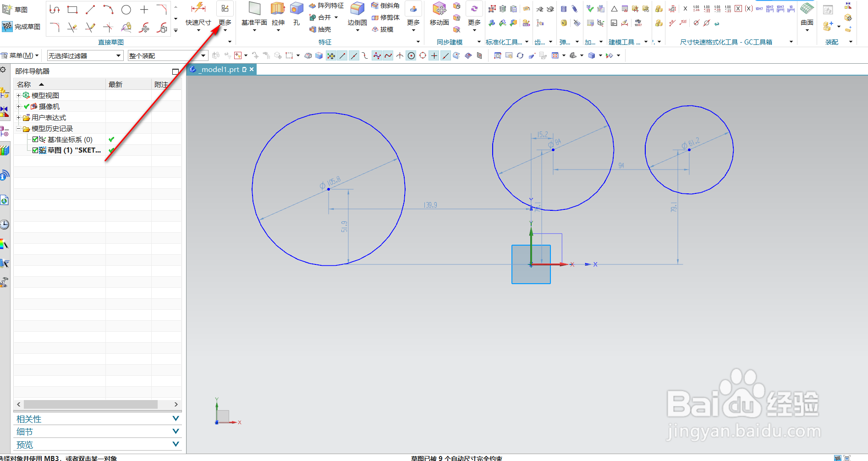Select the Quick Trim tool
The height and width of the screenshot is (461, 868).
pyautogui.click(x=72, y=27)
